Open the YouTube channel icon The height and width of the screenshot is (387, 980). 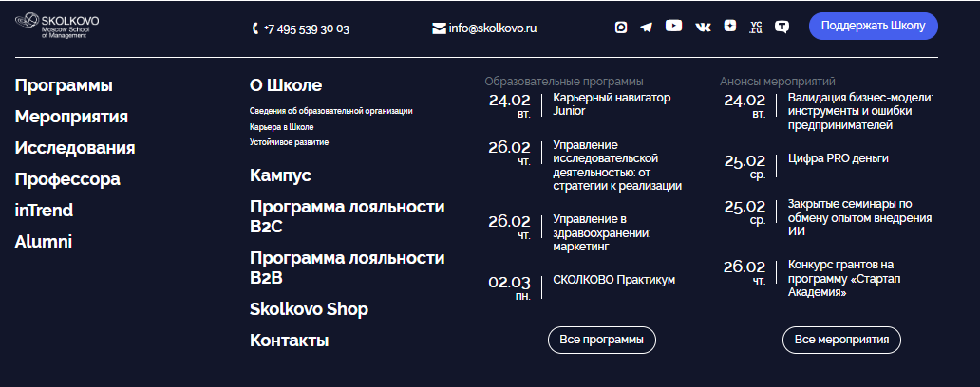[673, 27]
